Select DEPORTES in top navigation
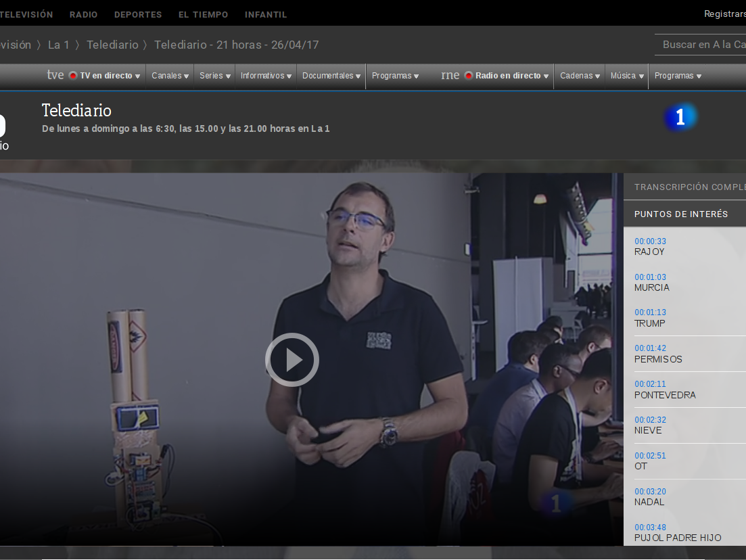Screen dimensions: 746x560 138,14
